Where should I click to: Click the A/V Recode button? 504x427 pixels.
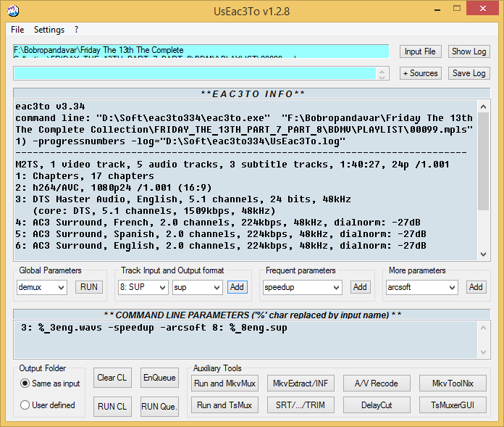[x=377, y=384]
